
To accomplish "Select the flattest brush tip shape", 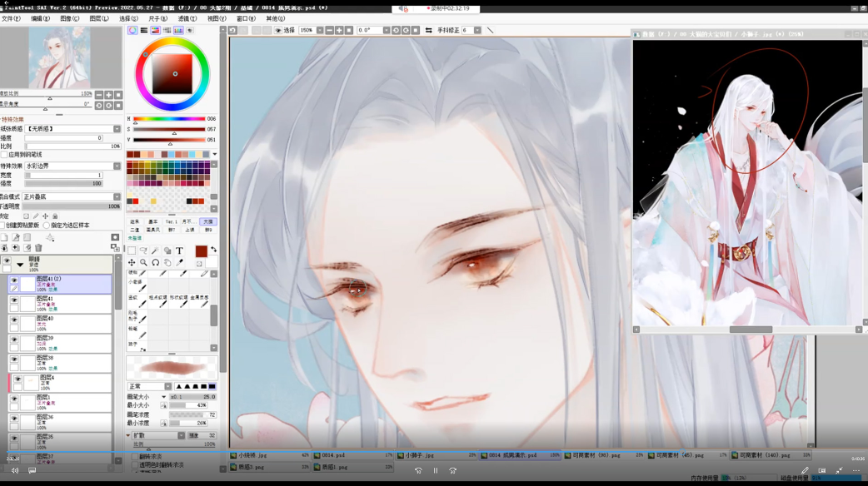I will tap(212, 386).
